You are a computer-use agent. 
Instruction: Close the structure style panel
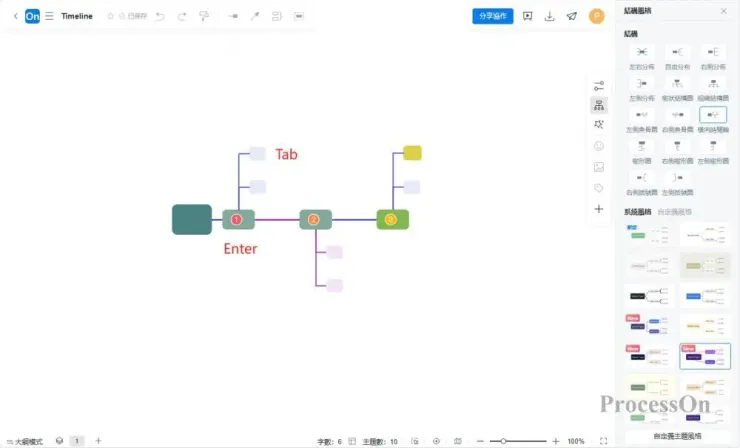pyautogui.click(x=723, y=11)
